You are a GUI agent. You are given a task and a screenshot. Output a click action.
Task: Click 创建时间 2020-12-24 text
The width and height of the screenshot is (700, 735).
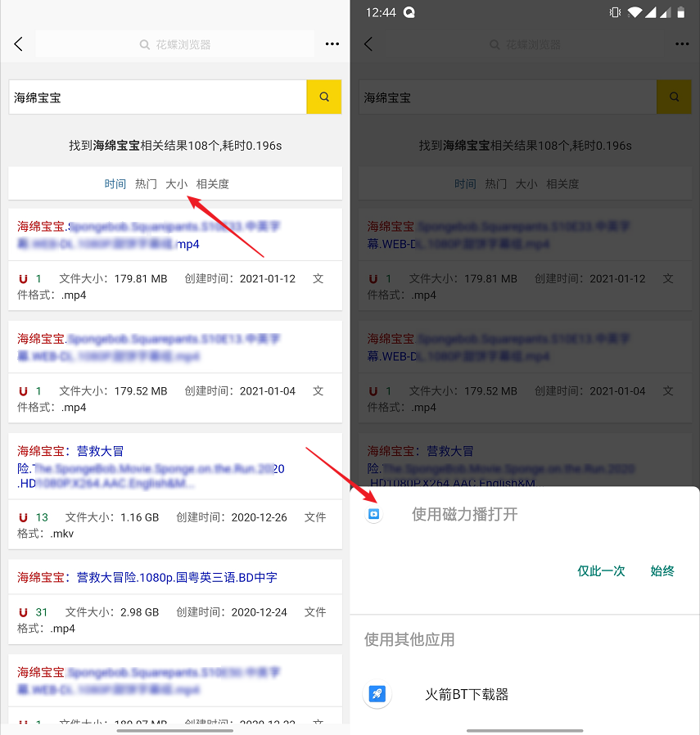click(x=232, y=612)
